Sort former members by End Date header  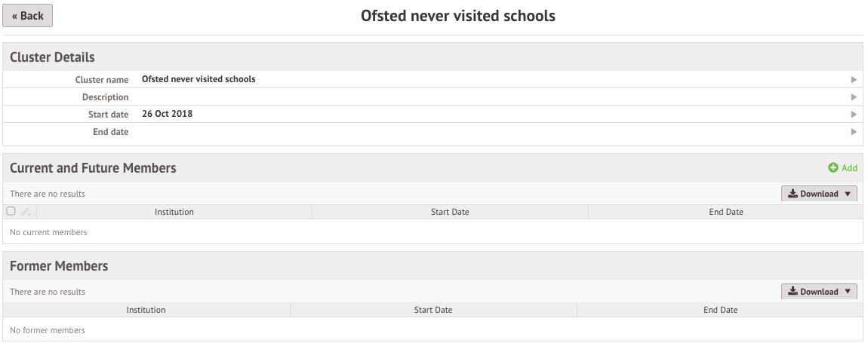coord(720,310)
